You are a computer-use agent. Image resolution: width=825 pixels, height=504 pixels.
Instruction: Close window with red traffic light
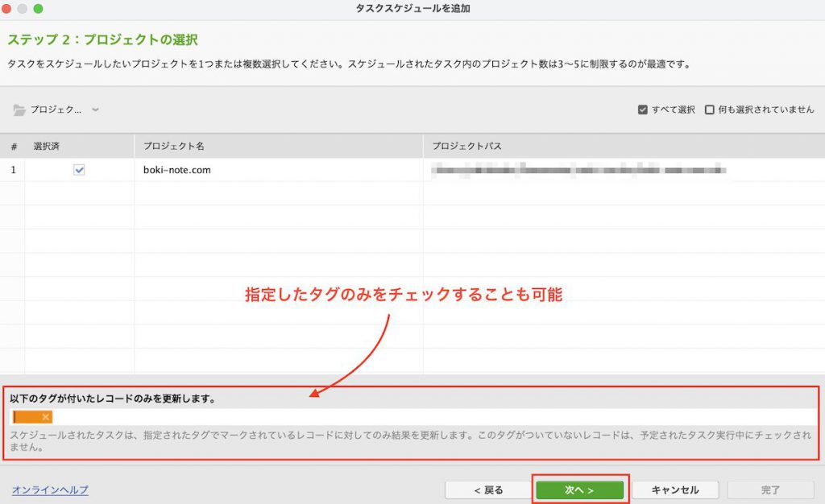pyautogui.click(x=6, y=8)
